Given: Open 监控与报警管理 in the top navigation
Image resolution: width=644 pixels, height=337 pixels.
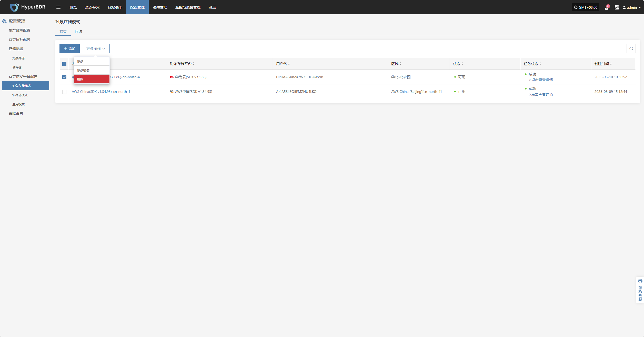Looking at the screenshot, I should click(188, 7).
